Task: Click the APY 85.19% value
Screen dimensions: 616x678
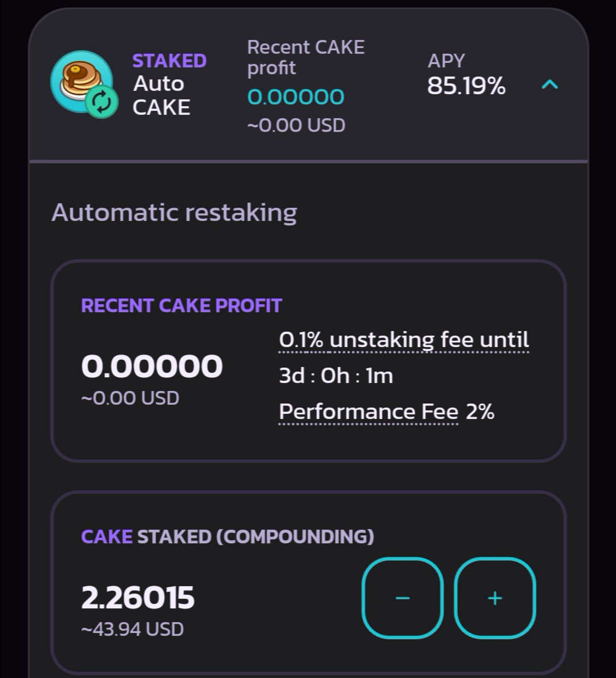Action: click(466, 86)
